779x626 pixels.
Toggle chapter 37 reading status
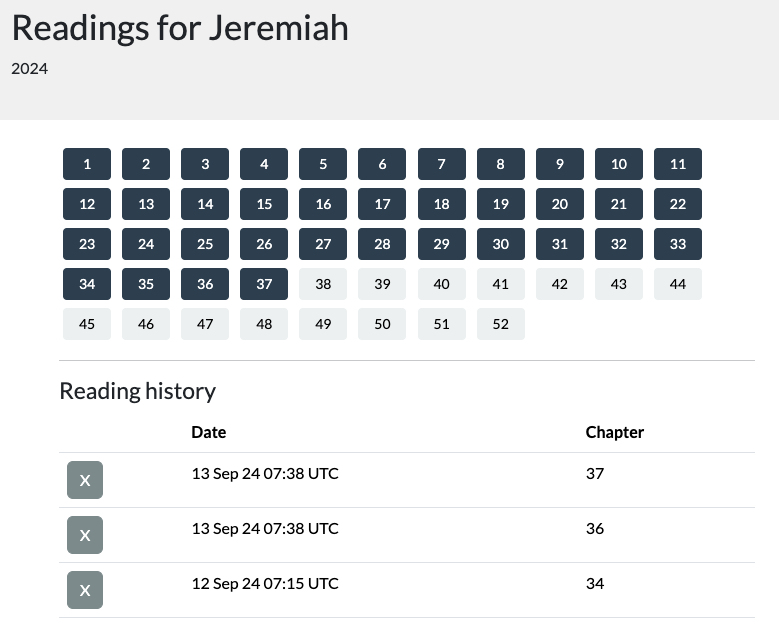[264, 284]
